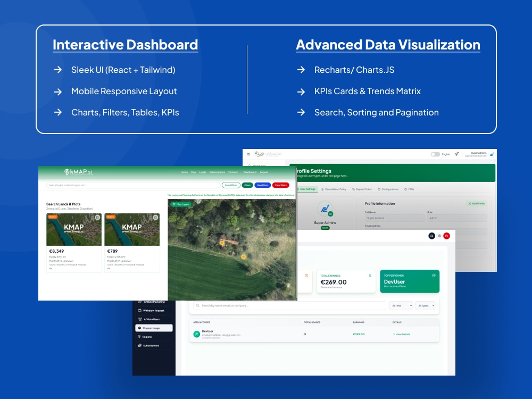Open Lands in kMAP navigation
532x399 pixels.
point(203,172)
